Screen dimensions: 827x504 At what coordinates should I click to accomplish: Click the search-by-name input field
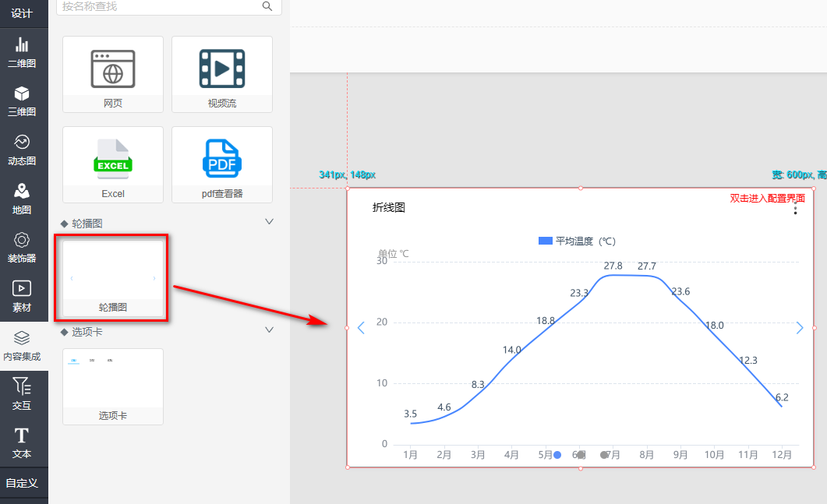(x=160, y=6)
